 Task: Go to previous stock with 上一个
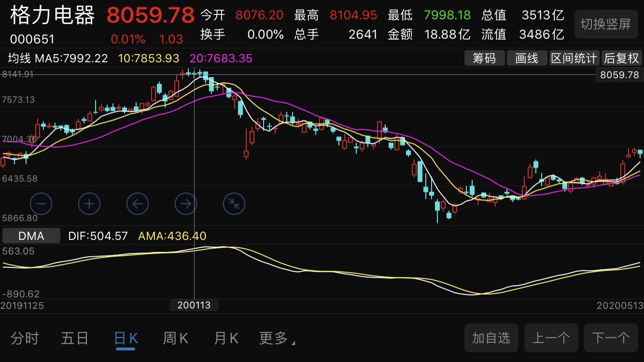click(x=551, y=338)
